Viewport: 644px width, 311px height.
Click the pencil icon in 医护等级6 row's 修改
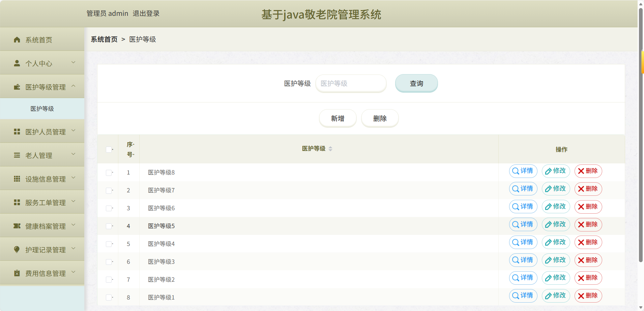[x=548, y=207]
